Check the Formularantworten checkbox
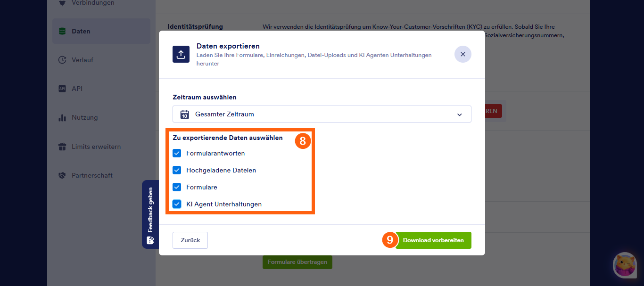644x286 pixels. (177, 153)
